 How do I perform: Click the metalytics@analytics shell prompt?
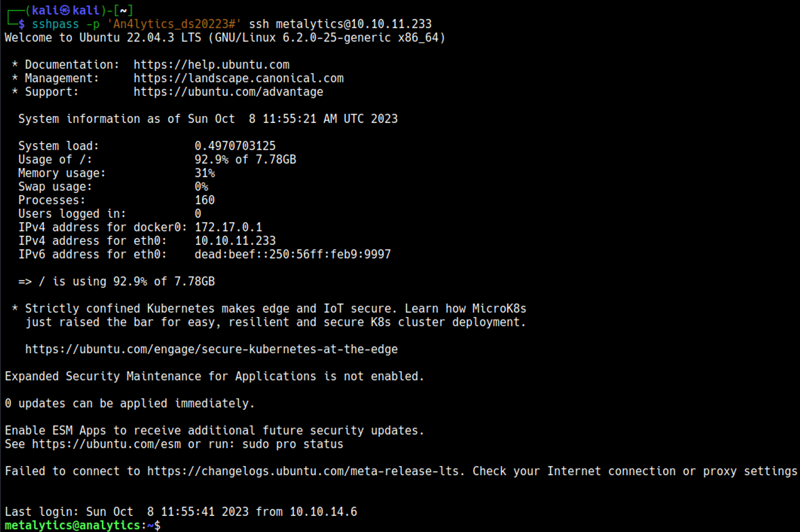pos(72,525)
